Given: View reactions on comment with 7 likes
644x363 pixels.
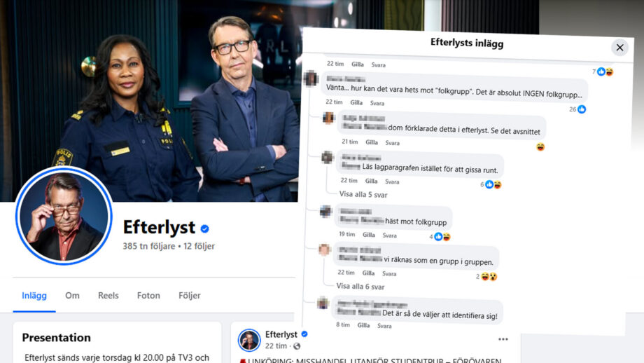Looking at the screenshot, I should 603,72.
